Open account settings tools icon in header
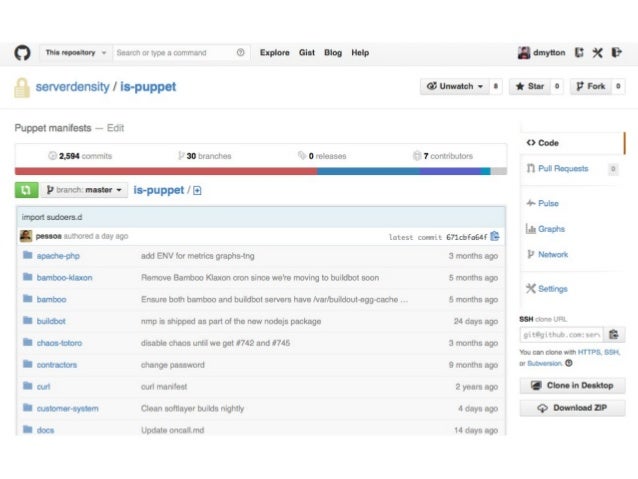 coord(597,52)
